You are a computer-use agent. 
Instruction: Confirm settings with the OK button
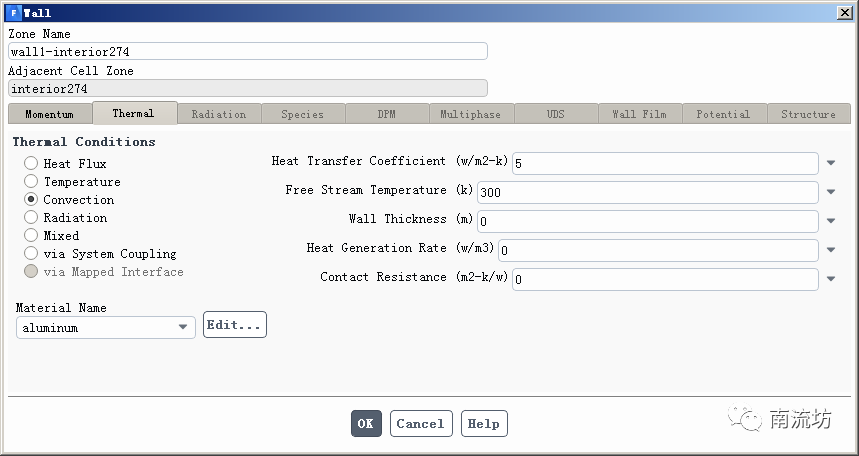tap(366, 423)
